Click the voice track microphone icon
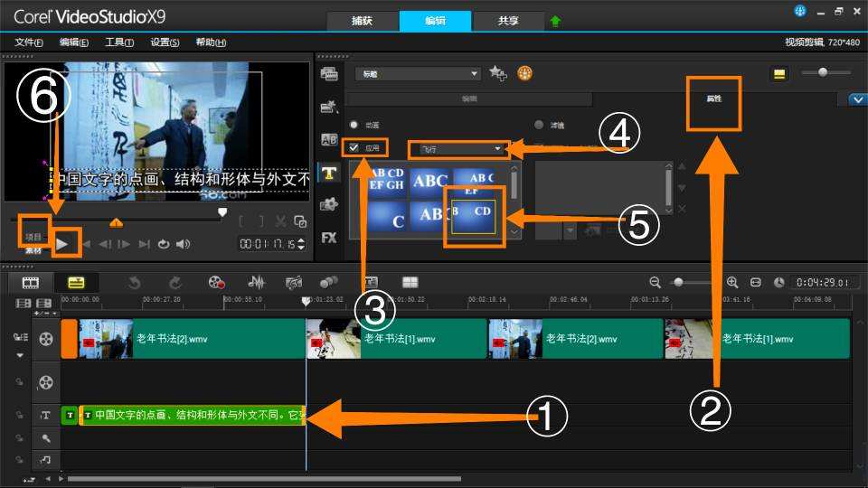 pos(45,438)
